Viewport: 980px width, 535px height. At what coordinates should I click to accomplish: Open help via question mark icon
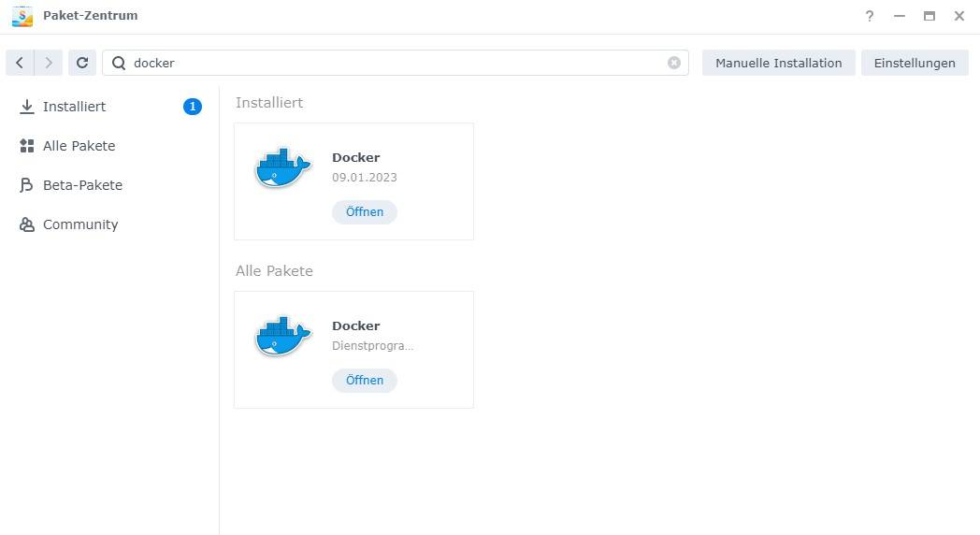point(870,16)
